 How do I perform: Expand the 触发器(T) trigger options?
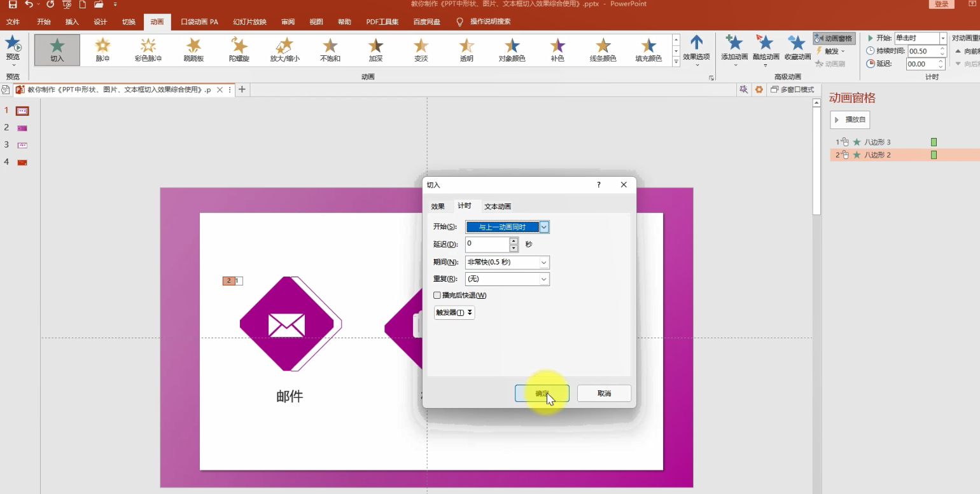(454, 312)
